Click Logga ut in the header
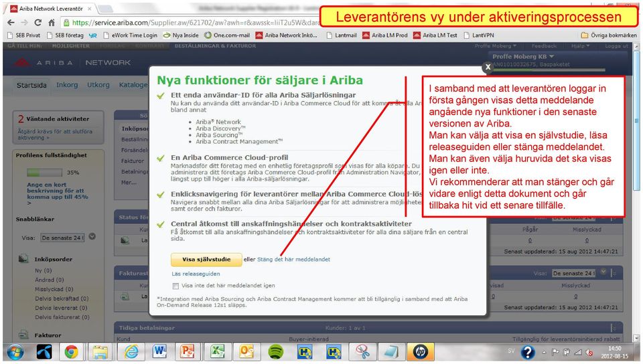 point(616,46)
